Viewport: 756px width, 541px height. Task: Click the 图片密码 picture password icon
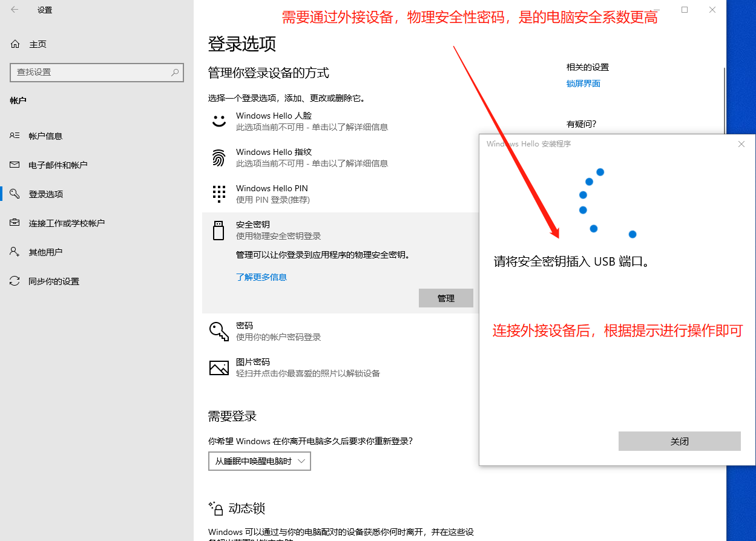tap(219, 367)
